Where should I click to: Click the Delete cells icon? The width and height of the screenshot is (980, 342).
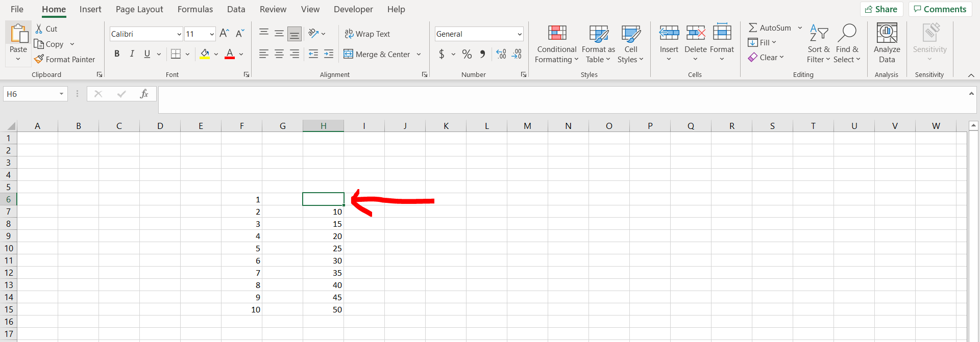(695, 33)
